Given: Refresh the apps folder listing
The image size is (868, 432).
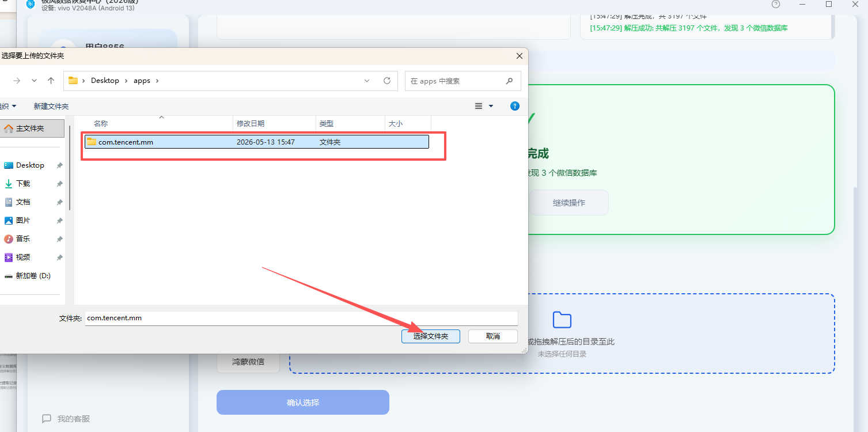Looking at the screenshot, I should pos(387,81).
